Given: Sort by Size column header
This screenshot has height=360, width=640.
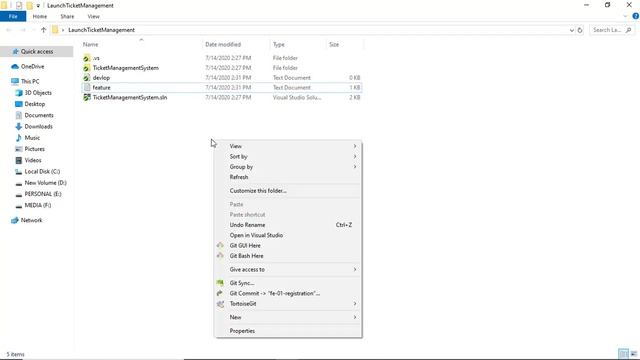Looking at the screenshot, I should click(334, 44).
